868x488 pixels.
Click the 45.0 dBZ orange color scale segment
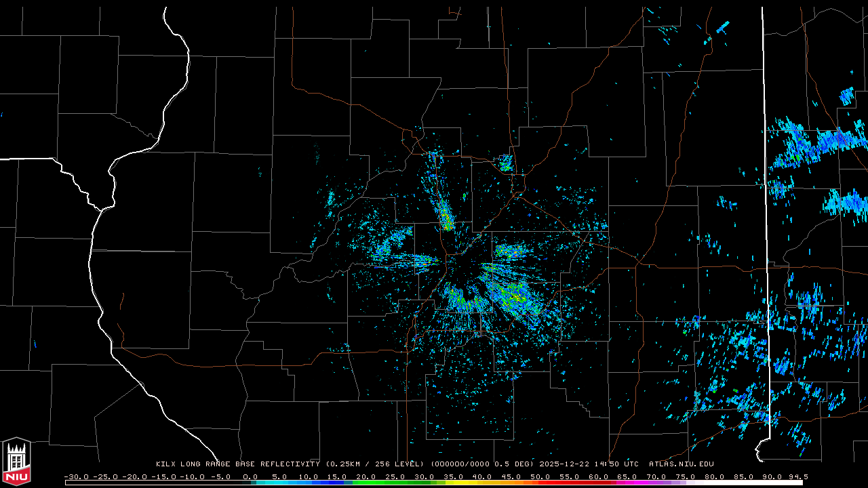[x=511, y=483]
